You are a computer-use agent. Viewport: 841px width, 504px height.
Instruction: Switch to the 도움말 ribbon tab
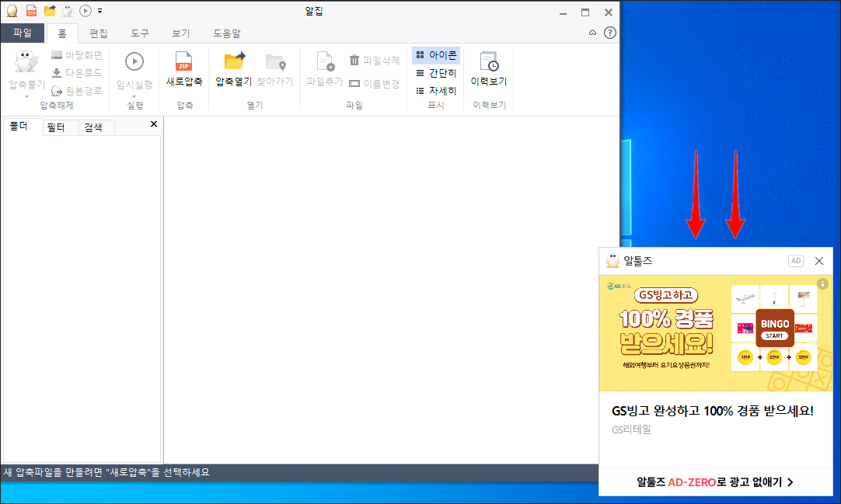click(x=227, y=33)
